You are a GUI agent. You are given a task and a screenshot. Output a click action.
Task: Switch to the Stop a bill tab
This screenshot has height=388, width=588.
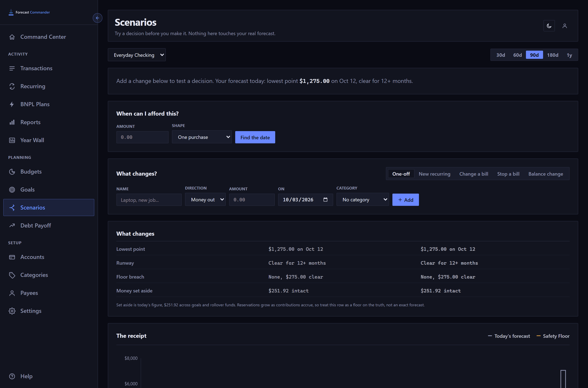click(x=508, y=174)
